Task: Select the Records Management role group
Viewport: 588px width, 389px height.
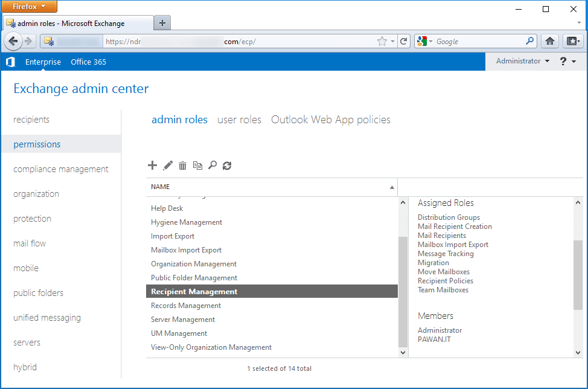Action: (272, 306)
